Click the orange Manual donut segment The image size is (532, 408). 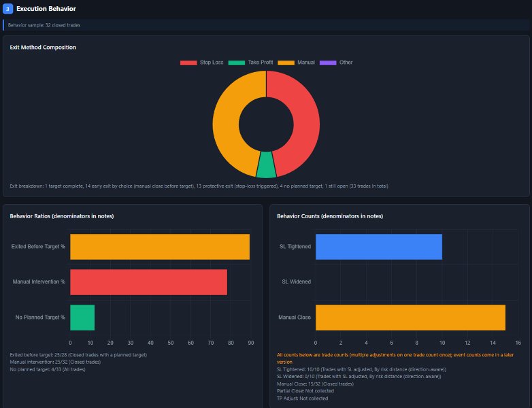point(226,124)
